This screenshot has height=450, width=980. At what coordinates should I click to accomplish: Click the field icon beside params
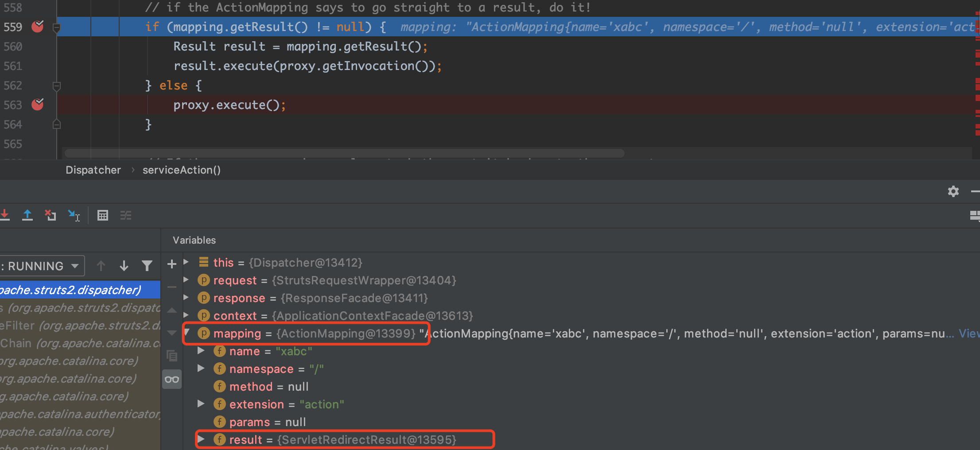point(220,422)
